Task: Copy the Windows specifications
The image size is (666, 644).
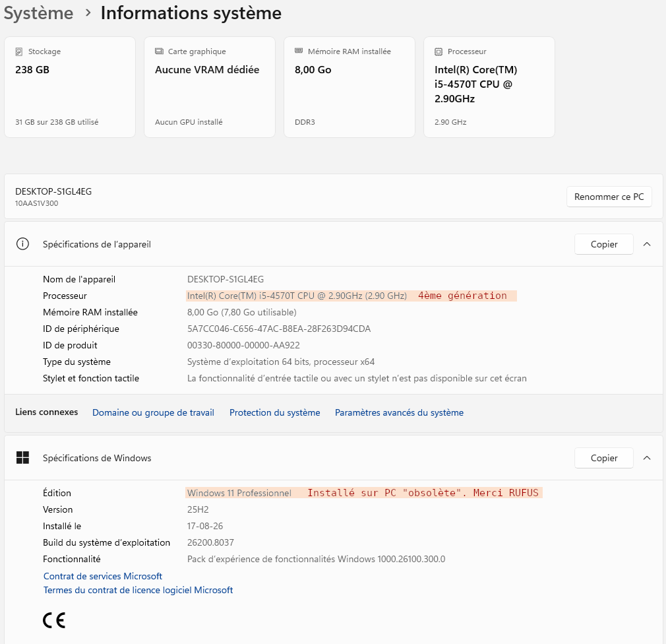Action: [604, 458]
